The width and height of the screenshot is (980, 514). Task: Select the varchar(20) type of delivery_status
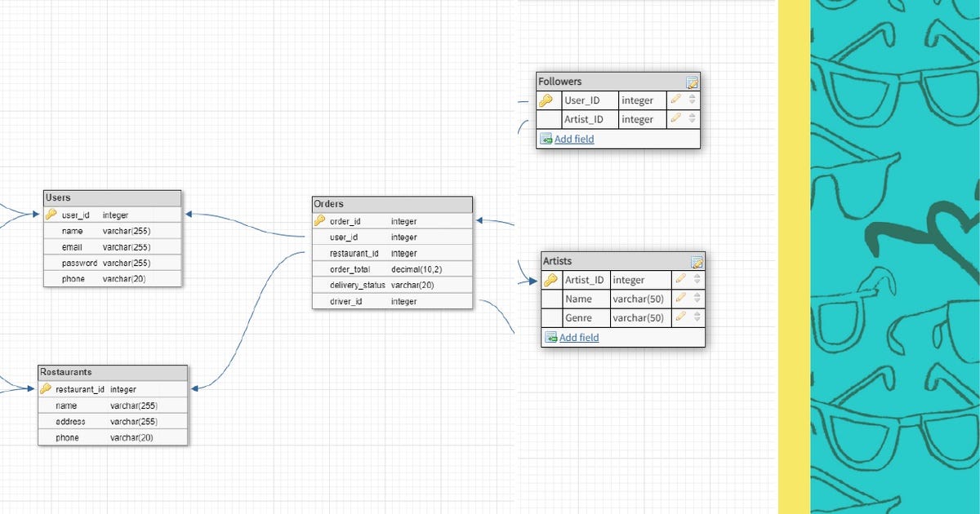[412, 285]
